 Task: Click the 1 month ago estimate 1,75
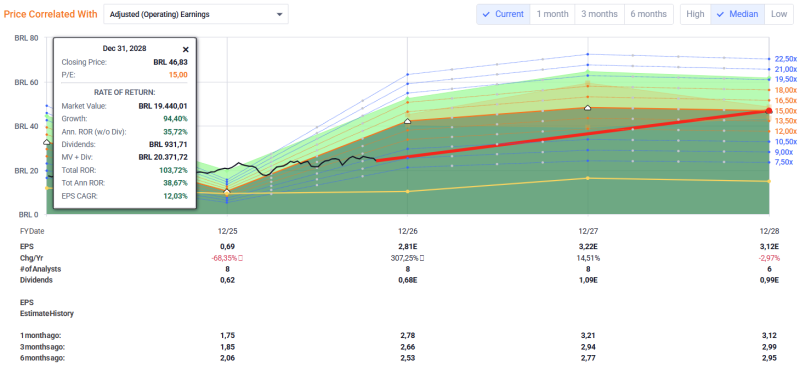pyautogui.click(x=227, y=336)
